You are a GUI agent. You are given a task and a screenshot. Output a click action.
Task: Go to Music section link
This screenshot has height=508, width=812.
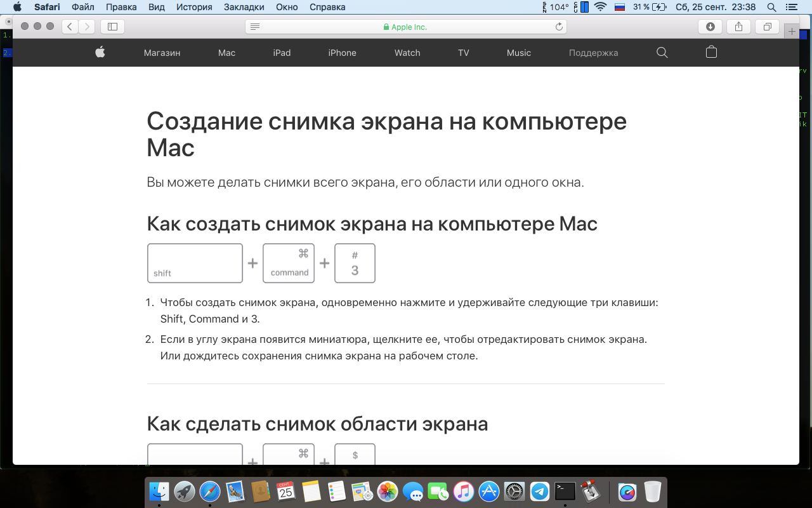pyautogui.click(x=519, y=53)
